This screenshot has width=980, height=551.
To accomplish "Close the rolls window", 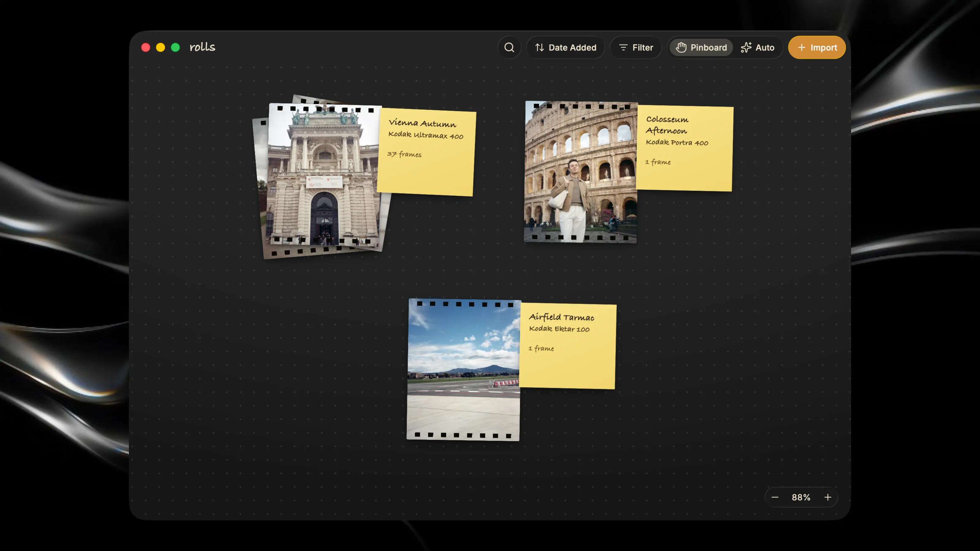I will tap(146, 47).
